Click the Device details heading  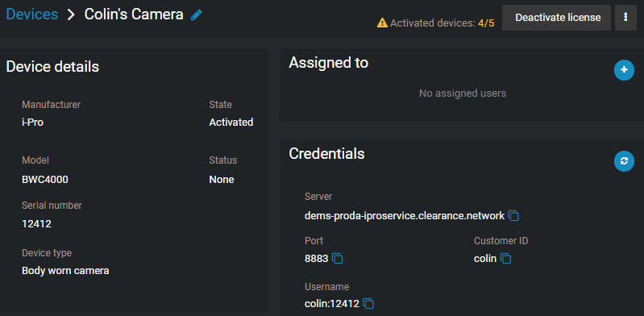click(x=52, y=67)
